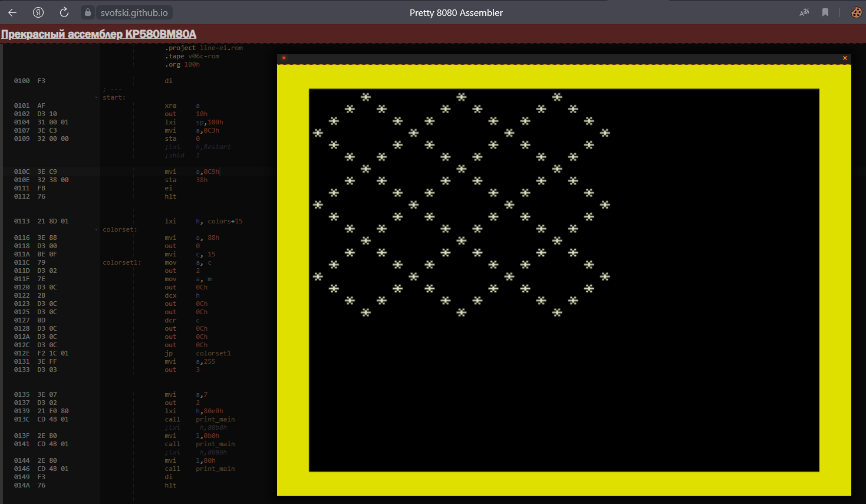Click the svofski.github.io address bar

134,12
